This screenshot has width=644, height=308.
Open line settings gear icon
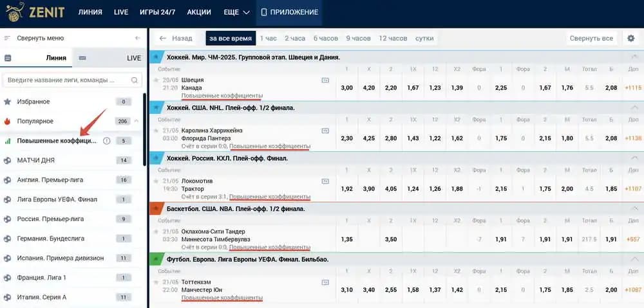pyautogui.click(x=631, y=38)
